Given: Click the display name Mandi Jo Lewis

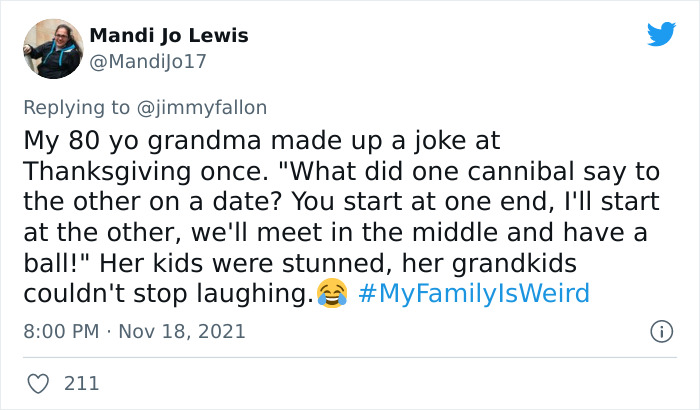Looking at the screenshot, I should (169, 36).
